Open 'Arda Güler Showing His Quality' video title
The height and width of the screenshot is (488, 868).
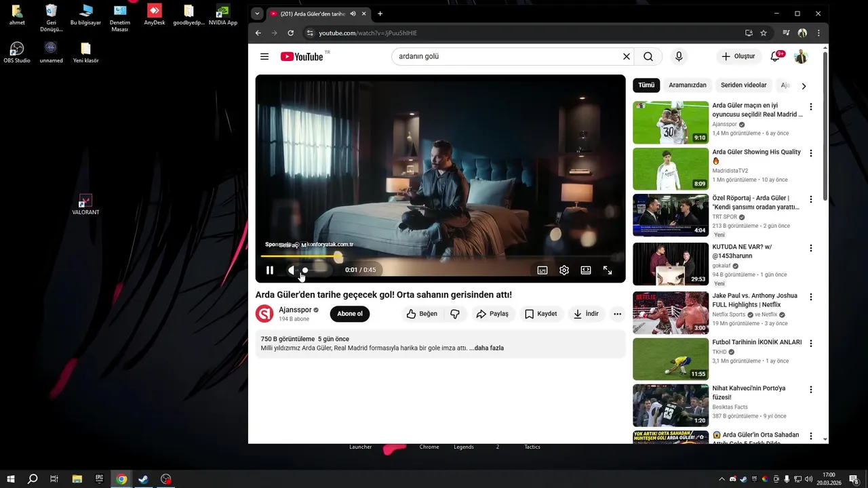757,157
